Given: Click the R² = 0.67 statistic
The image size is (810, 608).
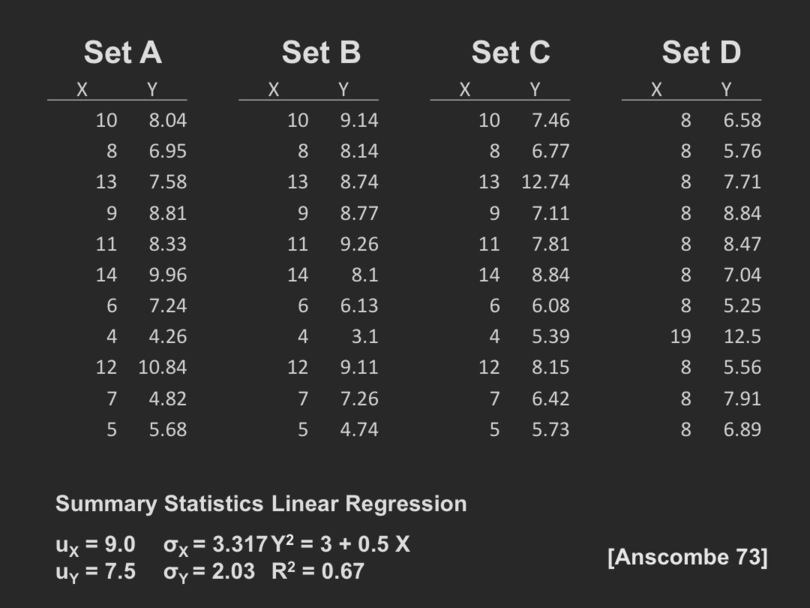Looking at the screenshot, I should coord(317,572).
